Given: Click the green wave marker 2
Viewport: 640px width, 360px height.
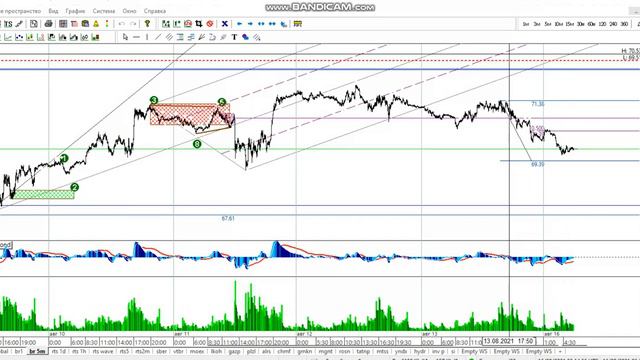Looking at the screenshot, I should [x=74, y=187].
